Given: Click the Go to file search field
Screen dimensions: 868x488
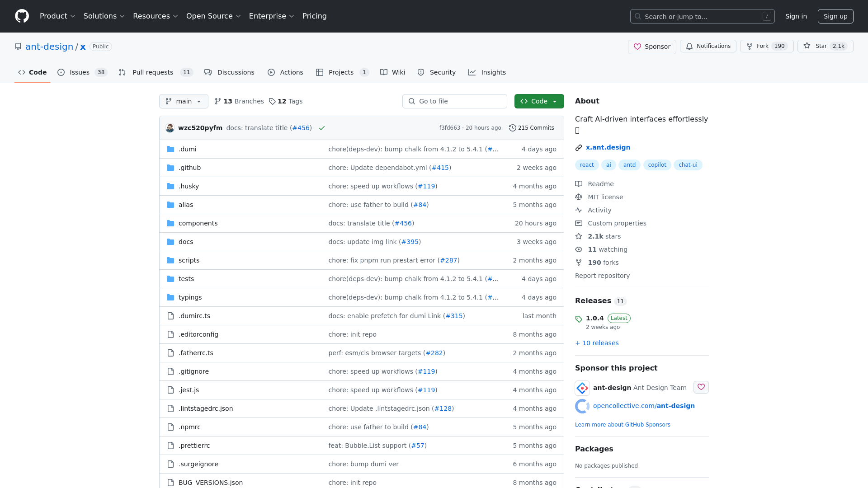Looking at the screenshot, I should pos(455,101).
